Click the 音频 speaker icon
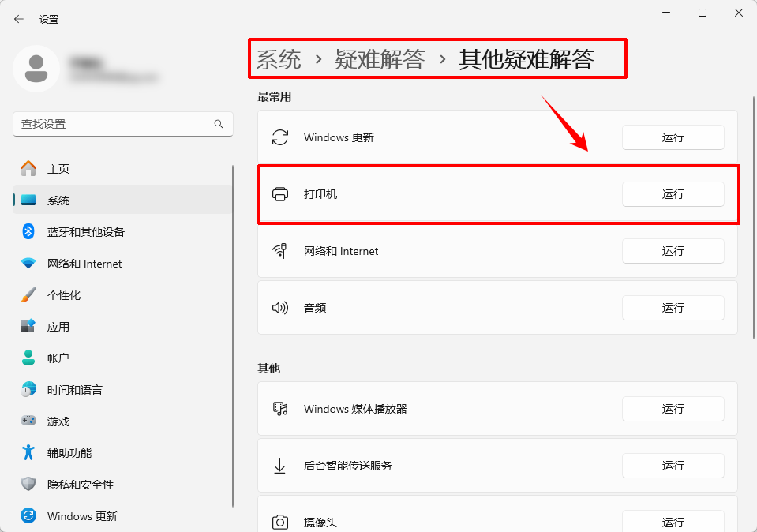The width and height of the screenshot is (757, 532). (x=280, y=308)
